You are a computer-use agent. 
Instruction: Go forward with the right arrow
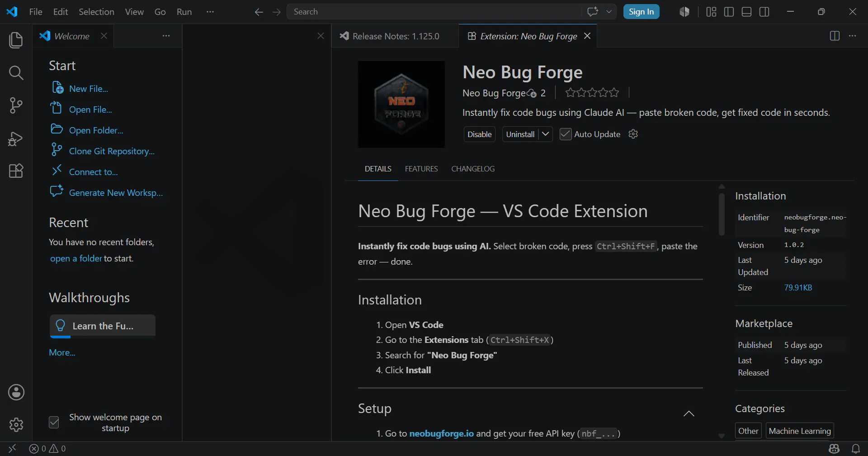click(x=277, y=12)
